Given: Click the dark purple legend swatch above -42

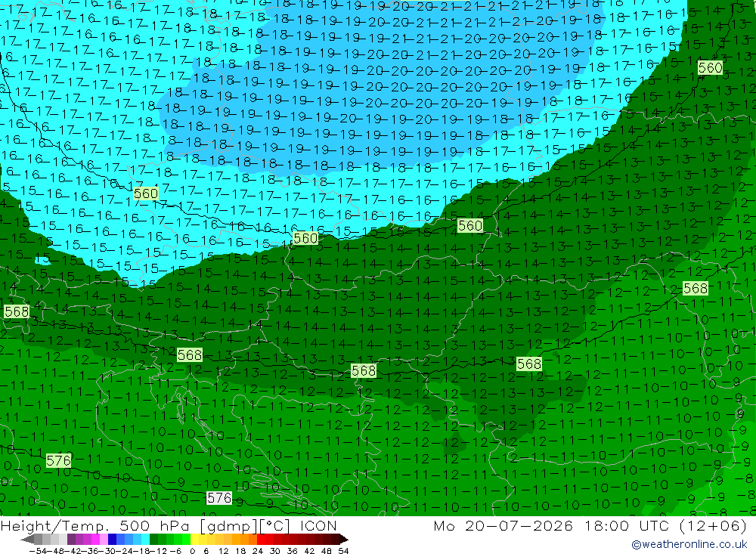Looking at the screenshot, I should pos(71,539).
